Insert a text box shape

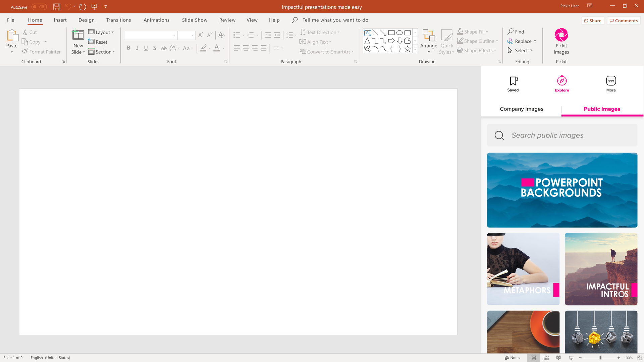[367, 33]
